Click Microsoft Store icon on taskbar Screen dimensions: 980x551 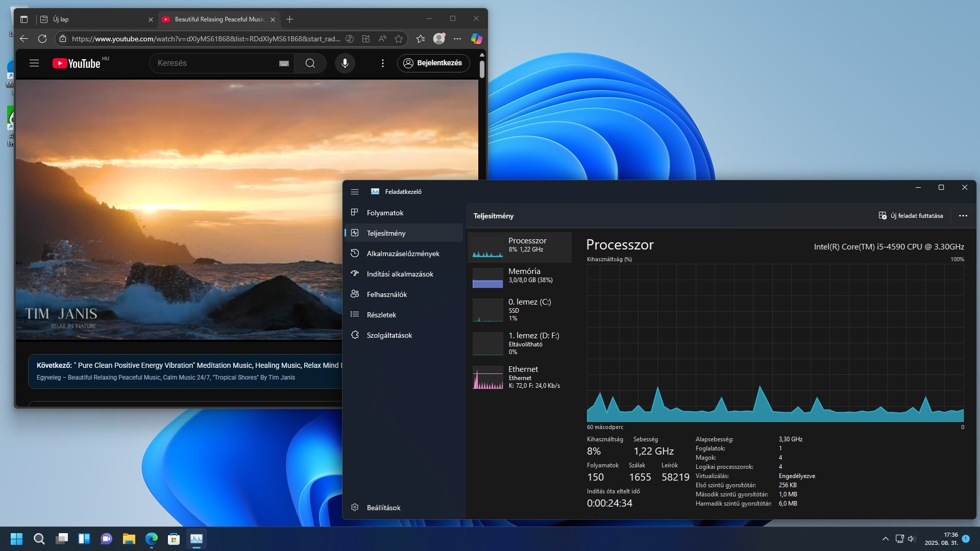[x=174, y=539]
